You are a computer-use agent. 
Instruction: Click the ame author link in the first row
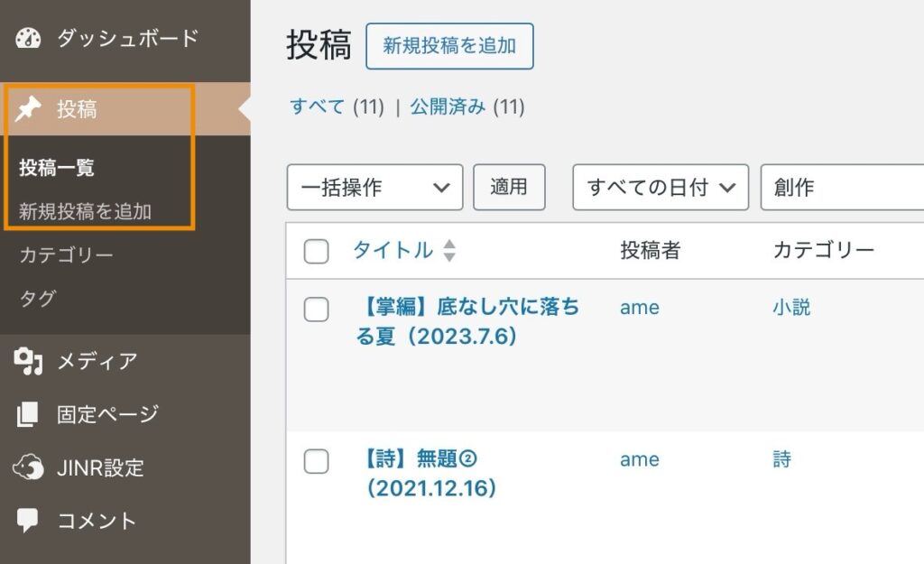(640, 307)
